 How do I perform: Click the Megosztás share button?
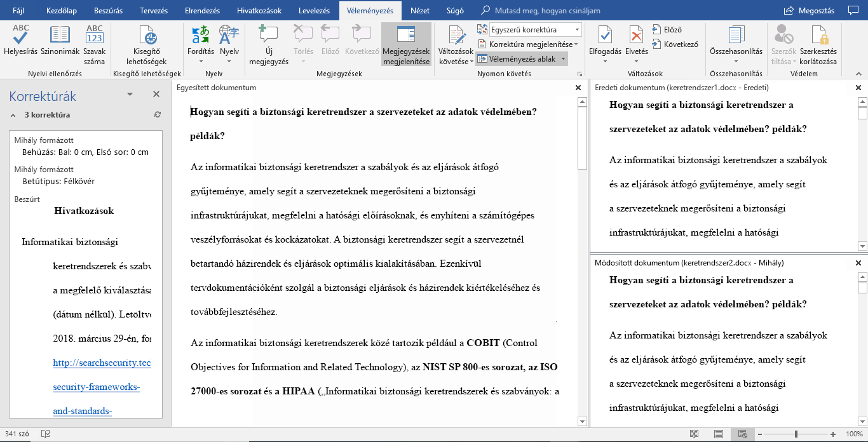click(x=809, y=11)
